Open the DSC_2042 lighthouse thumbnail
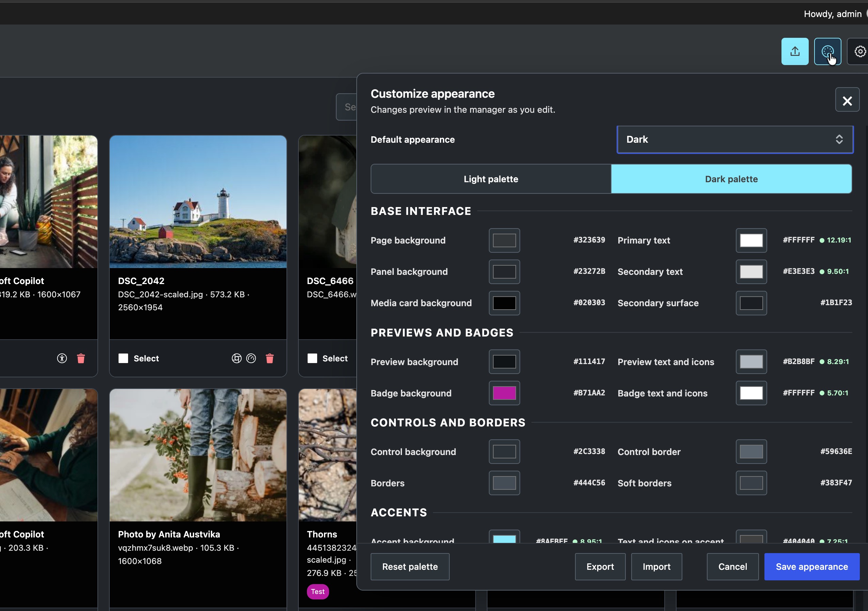 (198, 202)
